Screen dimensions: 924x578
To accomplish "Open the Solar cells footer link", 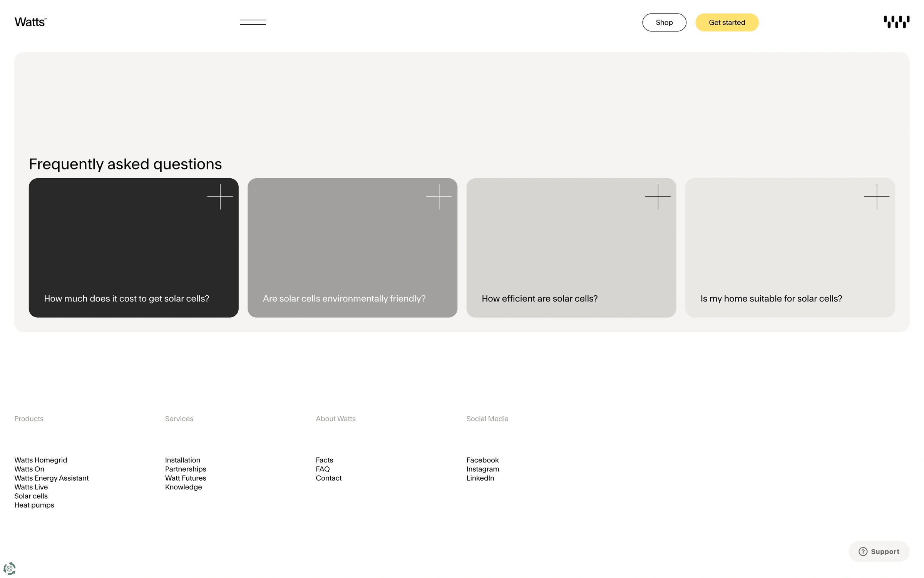I will click(31, 496).
